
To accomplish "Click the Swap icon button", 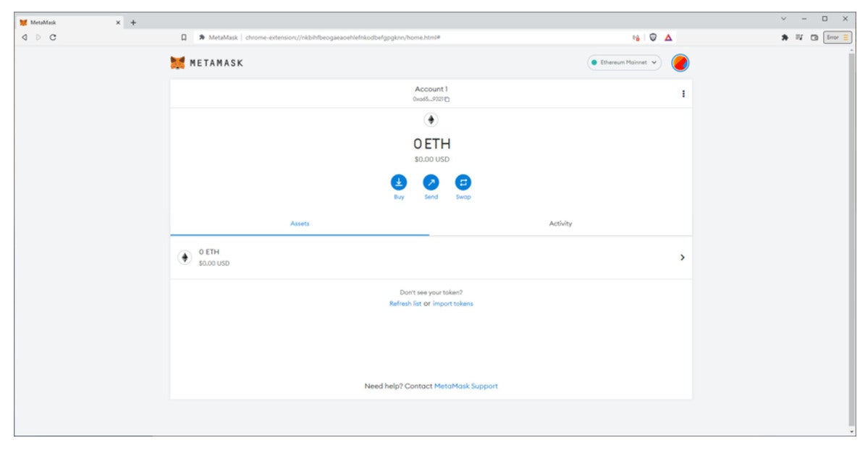I will 463,182.
